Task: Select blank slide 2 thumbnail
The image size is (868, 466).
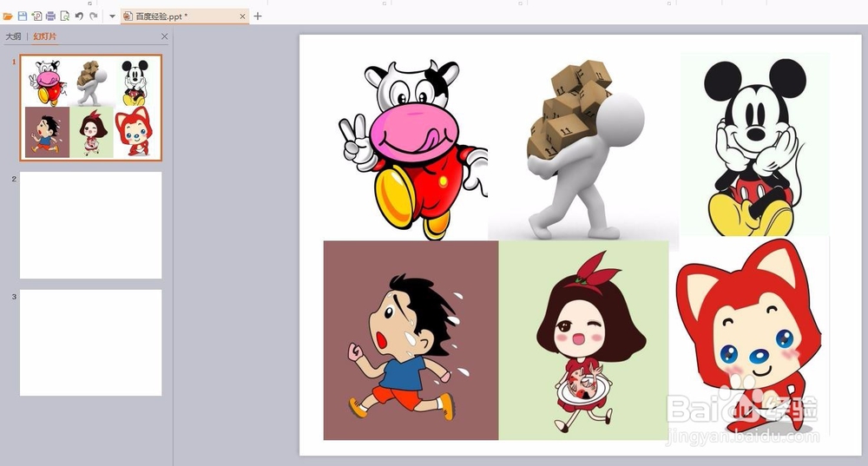Action: [x=91, y=226]
